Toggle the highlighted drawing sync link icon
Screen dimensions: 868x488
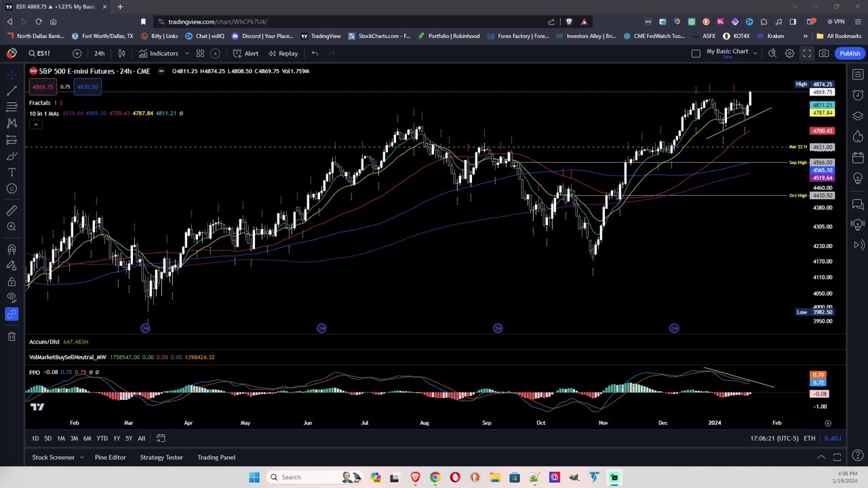pyautogui.click(x=12, y=314)
